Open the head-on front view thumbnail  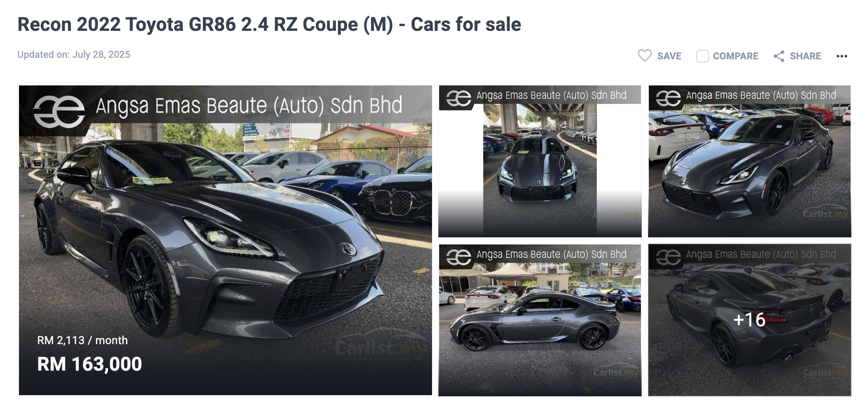540,161
